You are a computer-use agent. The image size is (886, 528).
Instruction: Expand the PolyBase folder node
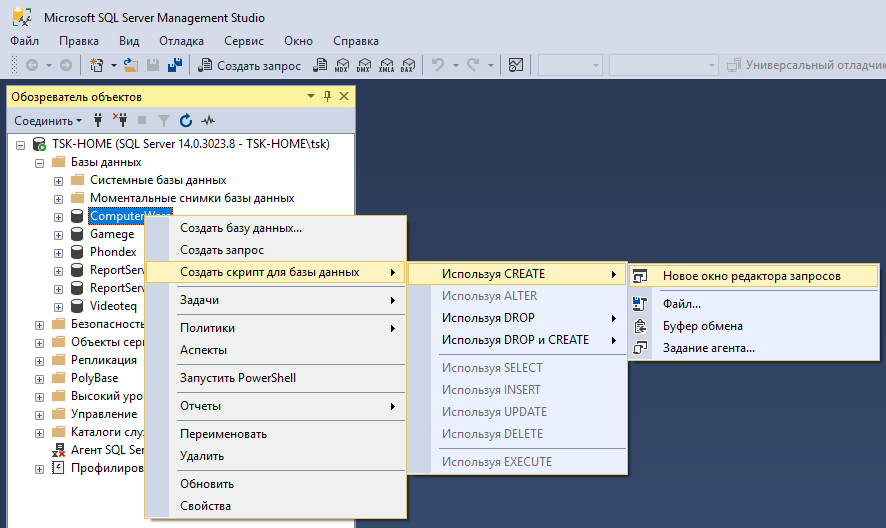click(x=40, y=379)
